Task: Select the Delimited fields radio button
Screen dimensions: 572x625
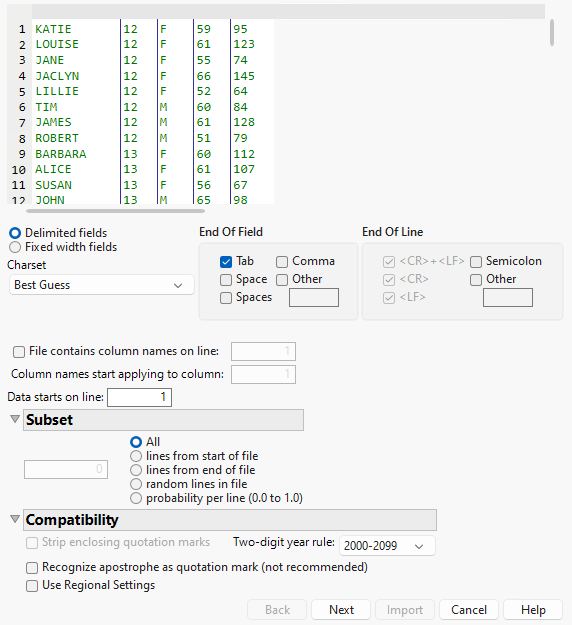Action: click(x=15, y=233)
